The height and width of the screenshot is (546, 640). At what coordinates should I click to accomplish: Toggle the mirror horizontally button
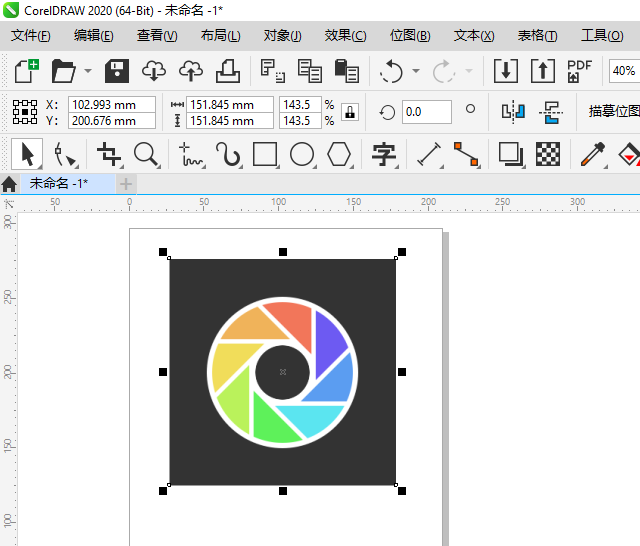(x=513, y=112)
